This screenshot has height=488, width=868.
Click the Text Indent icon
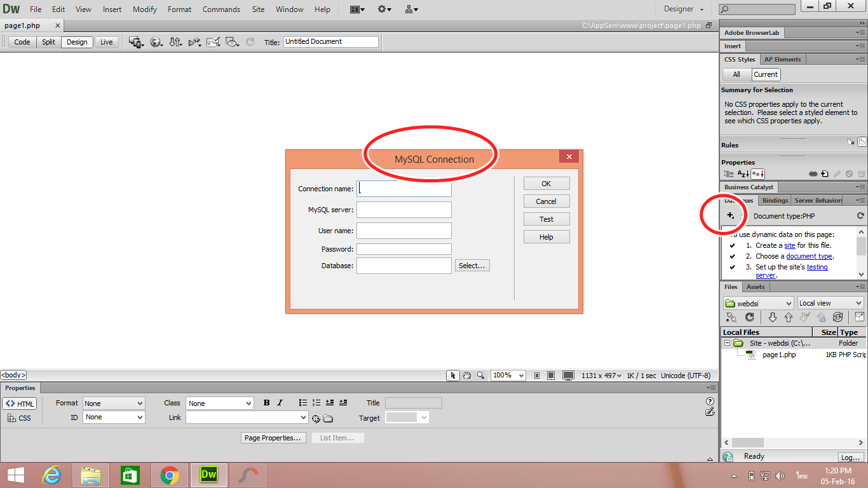pyautogui.click(x=343, y=403)
